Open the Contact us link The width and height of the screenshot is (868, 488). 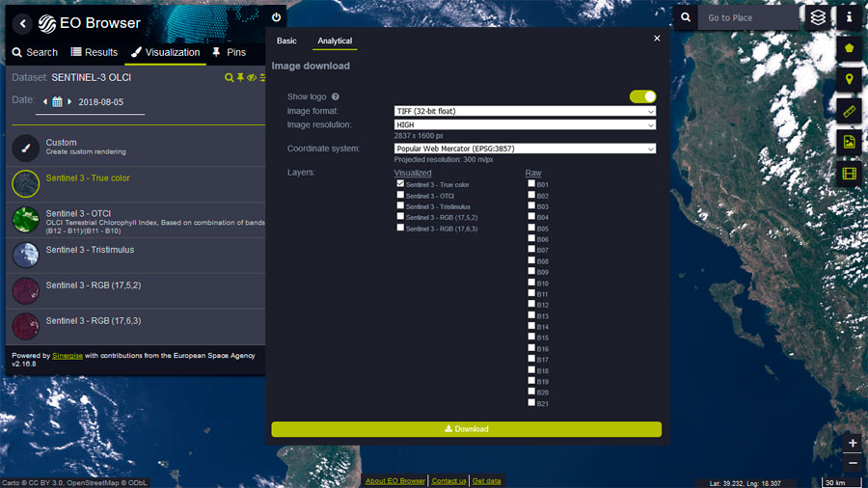448,481
